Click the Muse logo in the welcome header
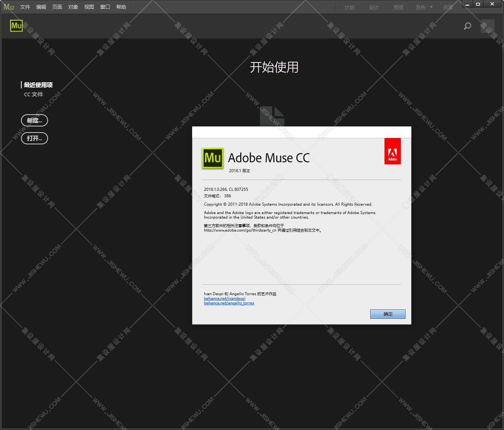This screenshot has width=504, height=430. coord(16,26)
